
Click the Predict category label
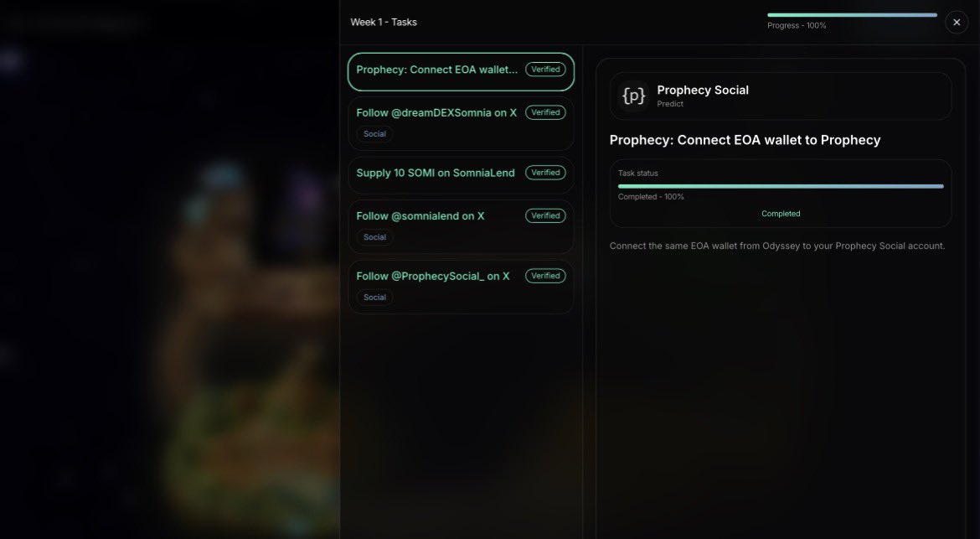[670, 104]
